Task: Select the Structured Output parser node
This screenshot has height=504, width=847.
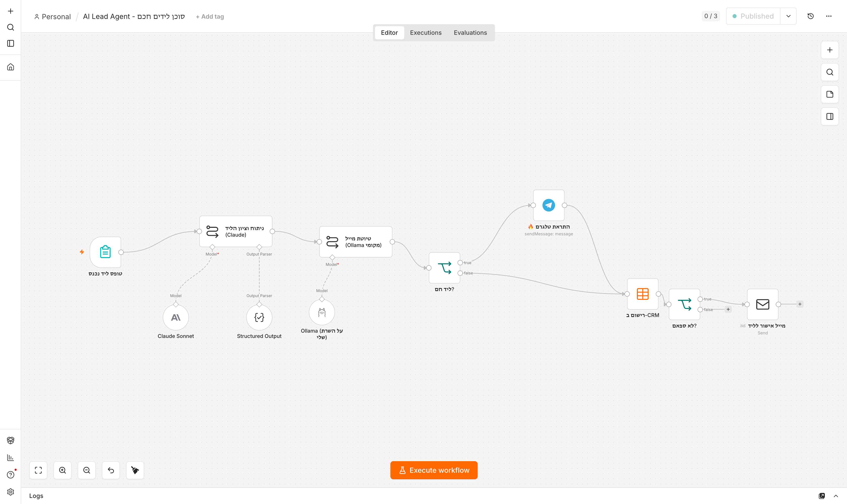Action: tap(259, 317)
